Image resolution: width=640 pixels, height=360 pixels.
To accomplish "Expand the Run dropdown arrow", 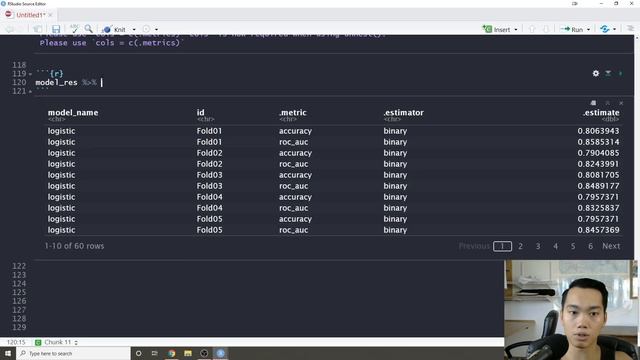I will [589, 29].
